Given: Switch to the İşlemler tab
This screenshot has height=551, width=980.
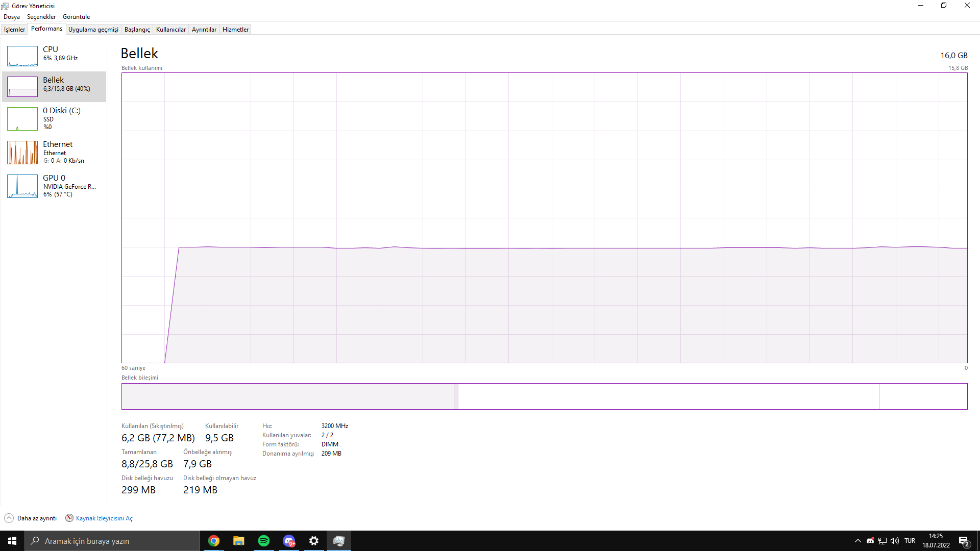Looking at the screenshot, I should pos(14,30).
